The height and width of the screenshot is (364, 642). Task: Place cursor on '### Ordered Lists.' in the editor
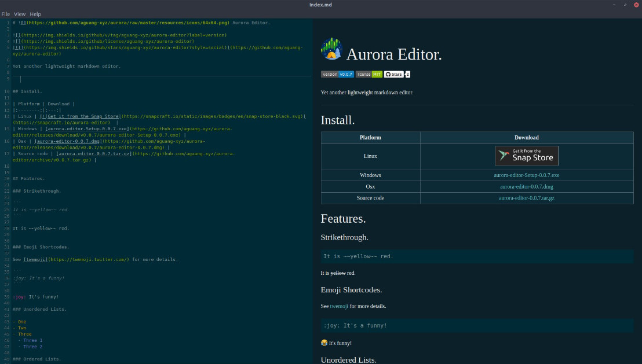tap(37, 359)
